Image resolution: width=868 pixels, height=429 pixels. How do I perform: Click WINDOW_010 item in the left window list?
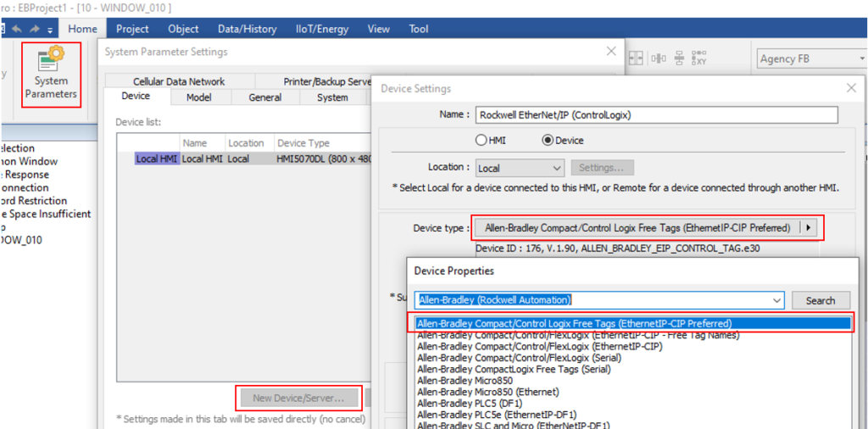(x=21, y=240)
